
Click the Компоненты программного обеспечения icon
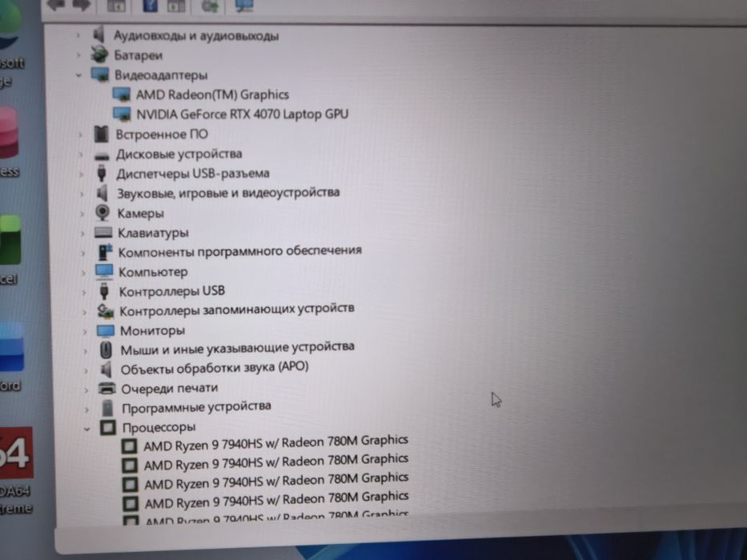click(105, 252)
